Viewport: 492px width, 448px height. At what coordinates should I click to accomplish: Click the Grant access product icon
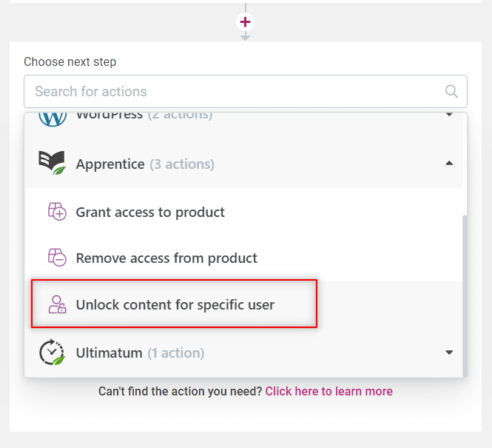point(57,212)
